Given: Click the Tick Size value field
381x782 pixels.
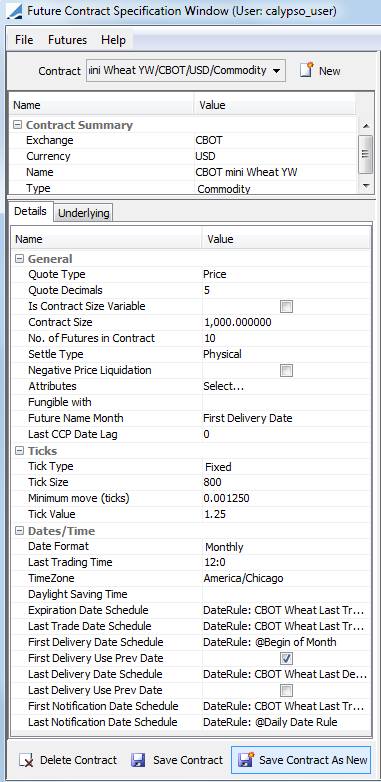Looking at the screenshot, I should [x=286, y=482].
